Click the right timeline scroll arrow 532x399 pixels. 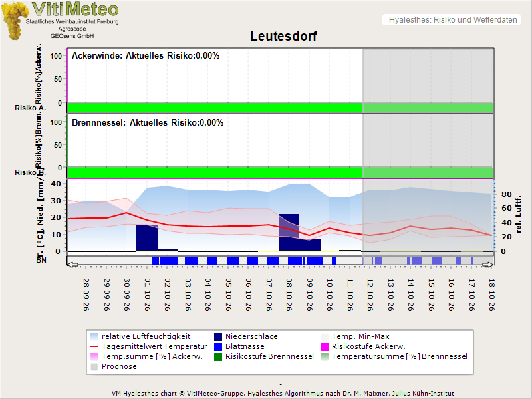tap(488, 265)
